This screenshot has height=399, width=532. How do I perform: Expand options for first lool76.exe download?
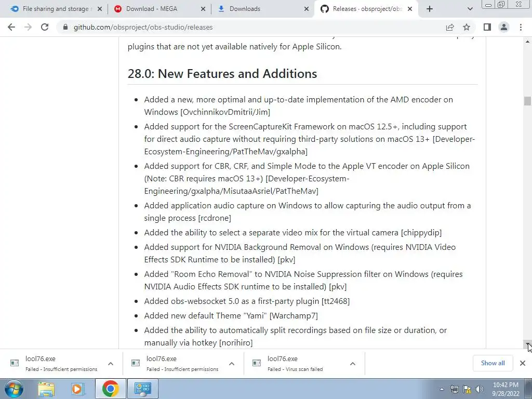(x=111, y=363)
